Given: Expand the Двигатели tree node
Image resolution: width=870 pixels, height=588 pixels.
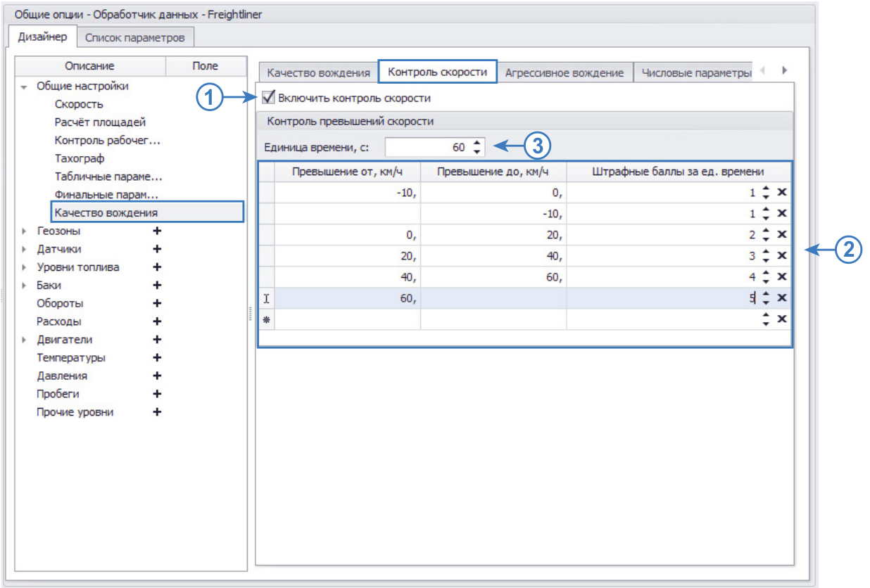Looking at the screenshot, I should (24, 340).
